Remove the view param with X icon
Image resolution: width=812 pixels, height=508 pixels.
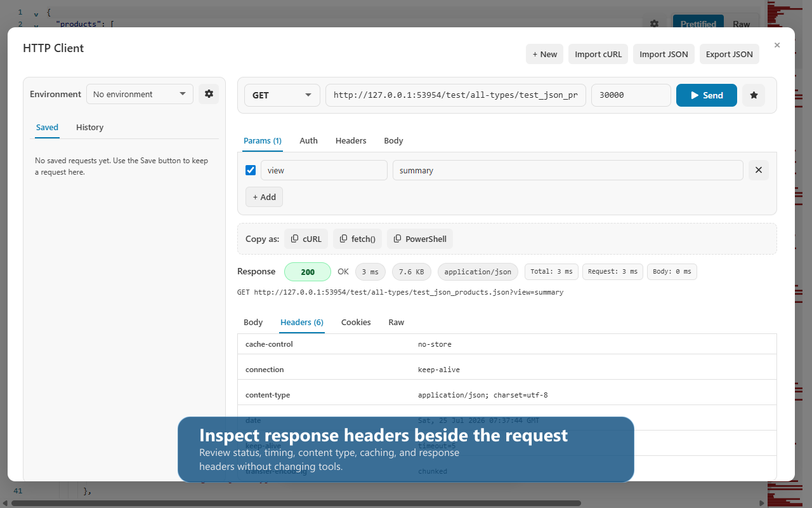(x=759, y=170)
